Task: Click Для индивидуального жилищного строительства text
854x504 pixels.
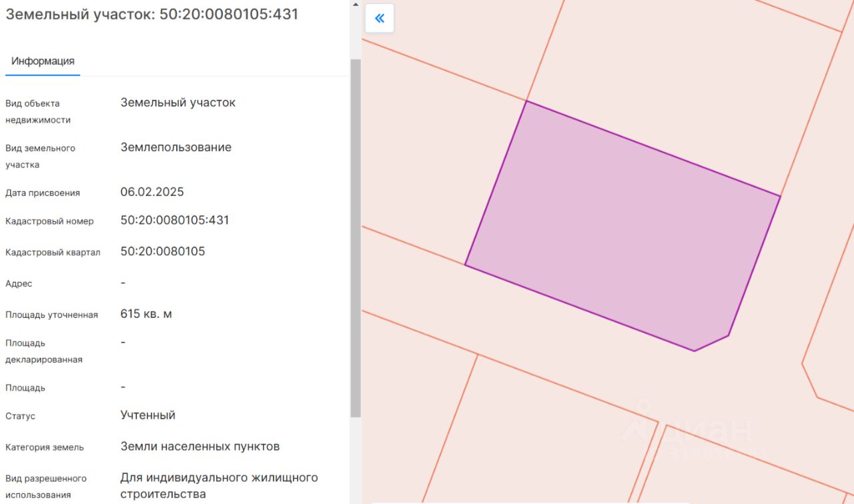Action: point(219,486)
